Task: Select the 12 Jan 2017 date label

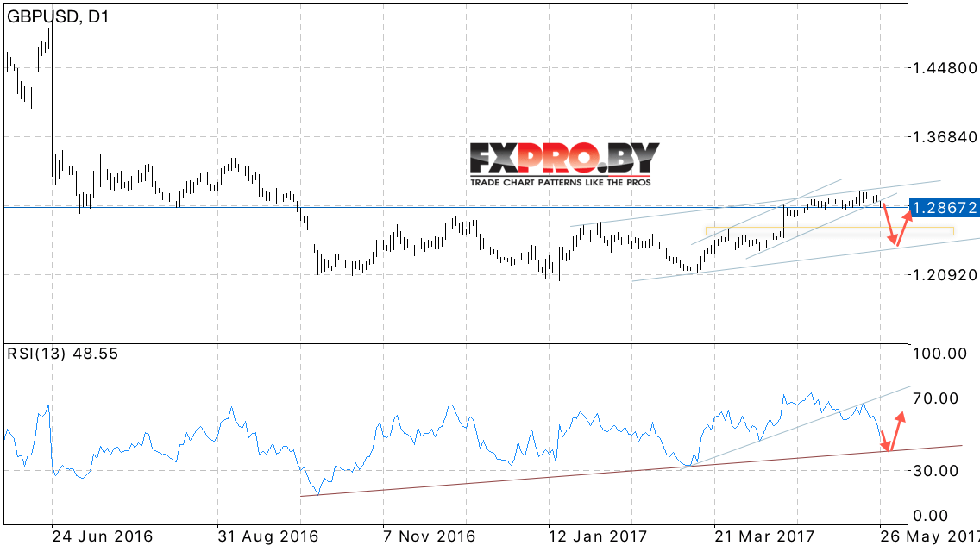Action: (598, 536)
